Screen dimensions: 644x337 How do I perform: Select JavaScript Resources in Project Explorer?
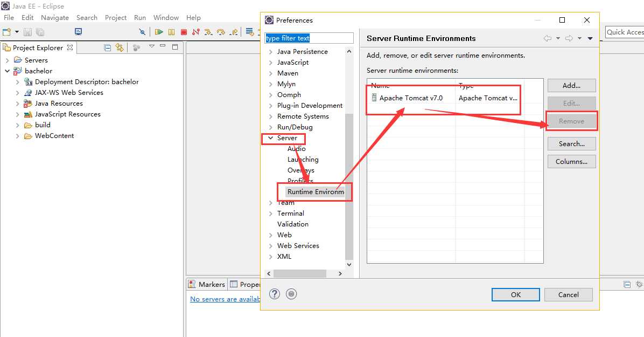pos(67,114)
